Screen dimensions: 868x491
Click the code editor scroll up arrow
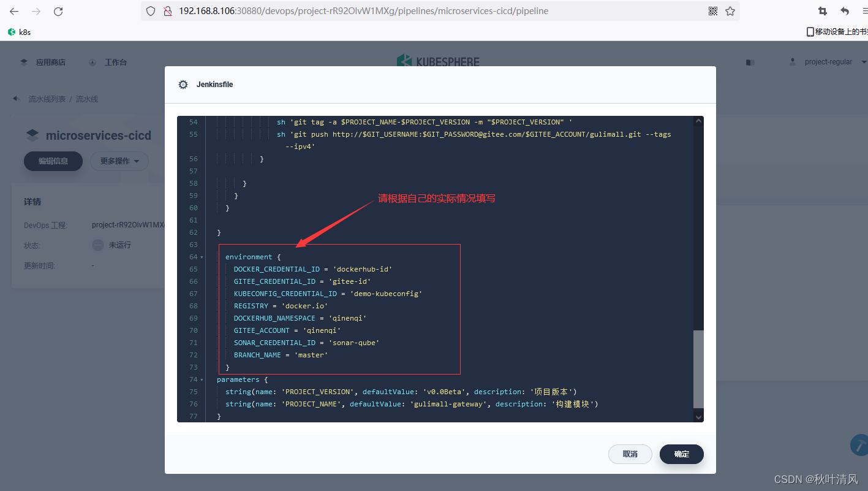pos(698,121)
